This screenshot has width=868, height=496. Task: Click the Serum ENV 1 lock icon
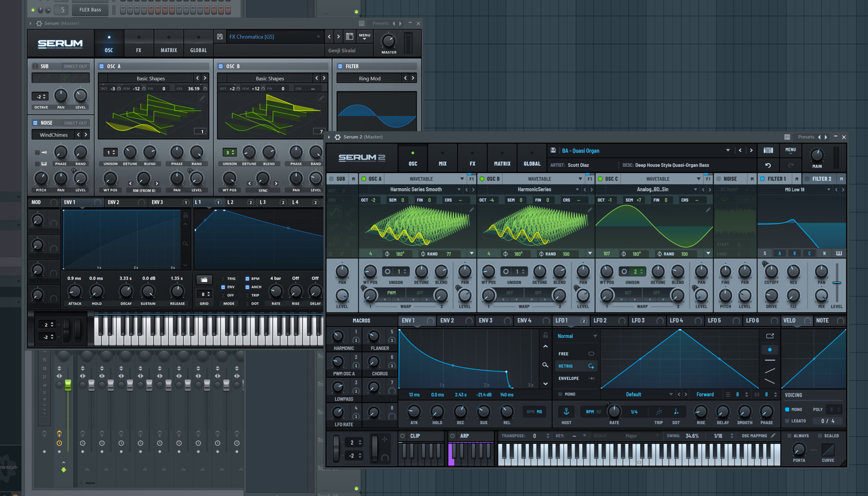pyautogui.click(x=185, y=215)
